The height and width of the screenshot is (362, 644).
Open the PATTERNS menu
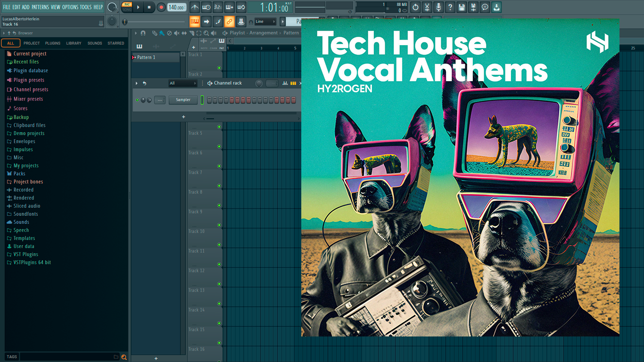(40, 7)
